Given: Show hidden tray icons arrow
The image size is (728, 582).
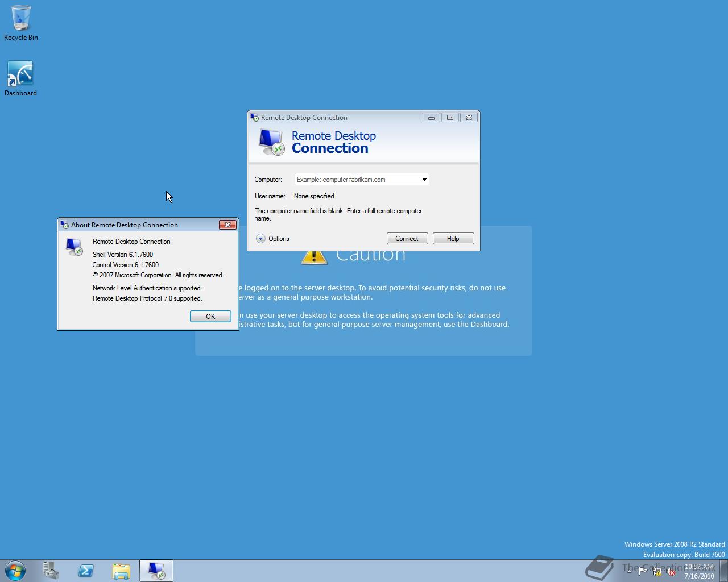Looking at the screenshot, I should point(629,571).
